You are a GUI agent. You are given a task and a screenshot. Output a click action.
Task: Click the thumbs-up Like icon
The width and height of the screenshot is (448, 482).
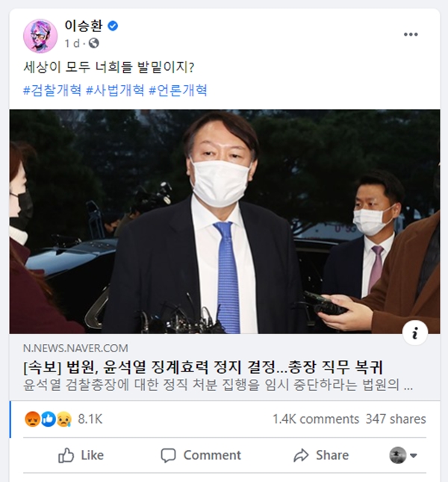66,455
